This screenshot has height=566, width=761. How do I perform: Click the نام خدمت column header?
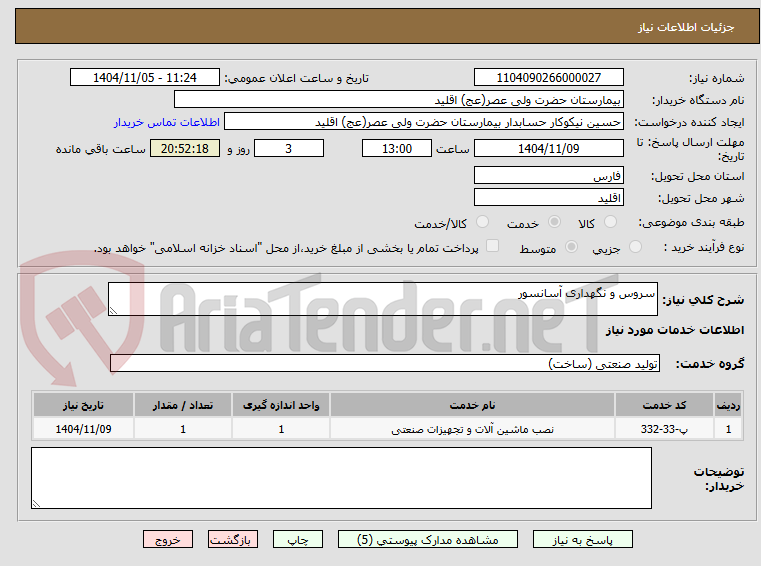pos(472,405)
